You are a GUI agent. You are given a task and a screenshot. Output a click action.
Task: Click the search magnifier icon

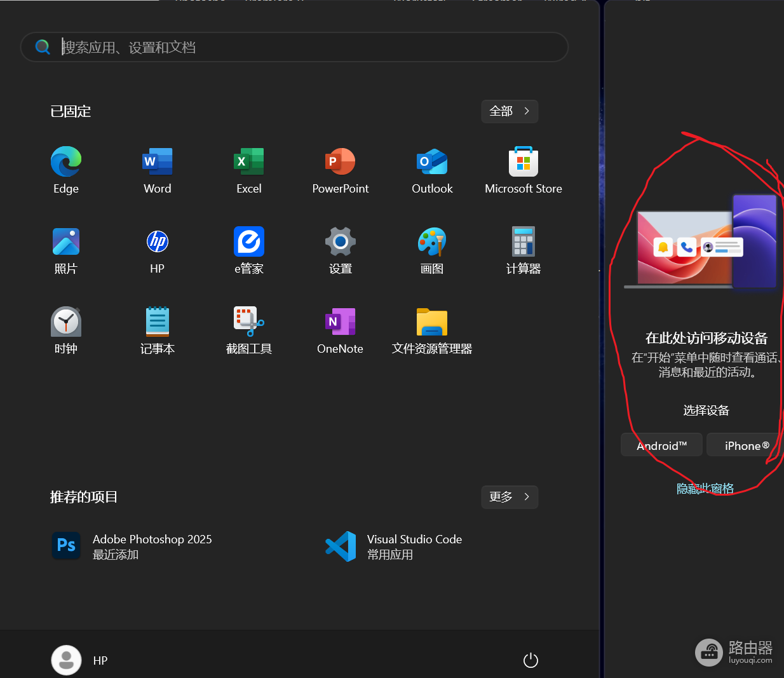pyautogui.click(x=43, y=47)
